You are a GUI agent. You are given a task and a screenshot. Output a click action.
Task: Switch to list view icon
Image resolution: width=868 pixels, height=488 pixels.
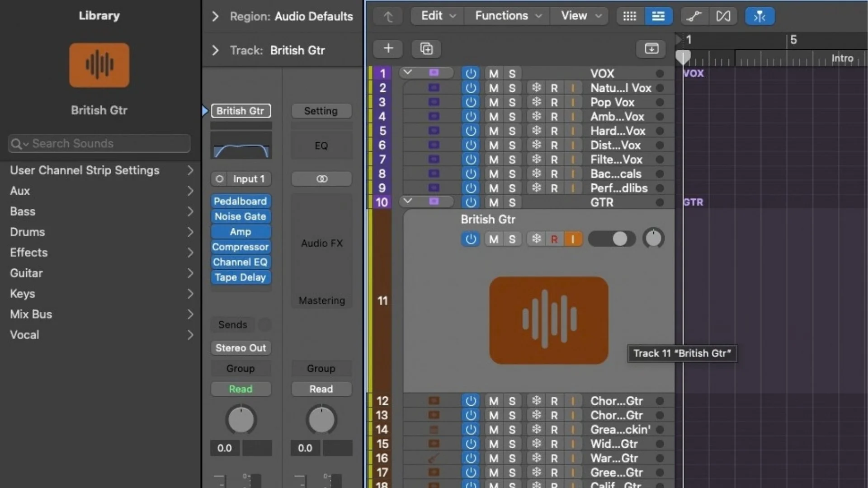pos(658,16)
